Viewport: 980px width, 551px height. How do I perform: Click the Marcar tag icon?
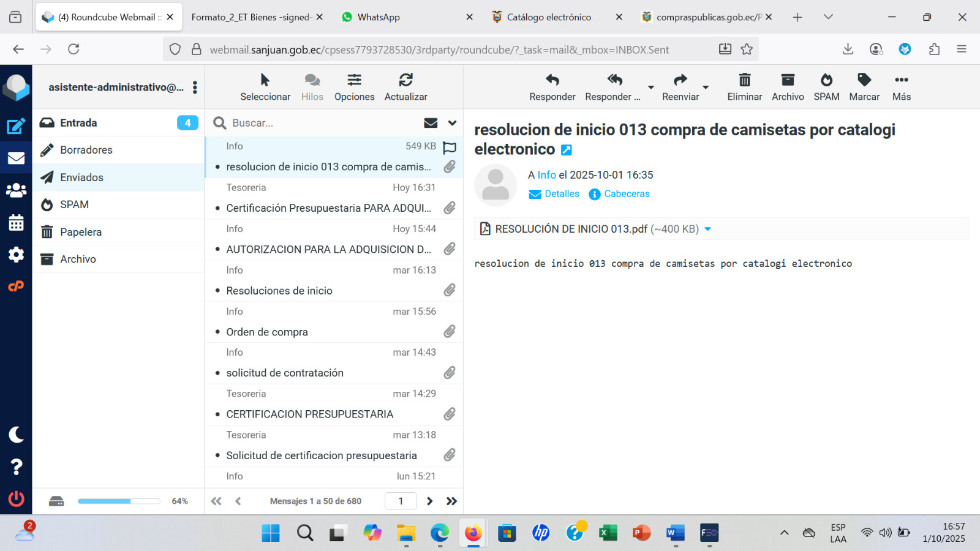pos(864,80)
